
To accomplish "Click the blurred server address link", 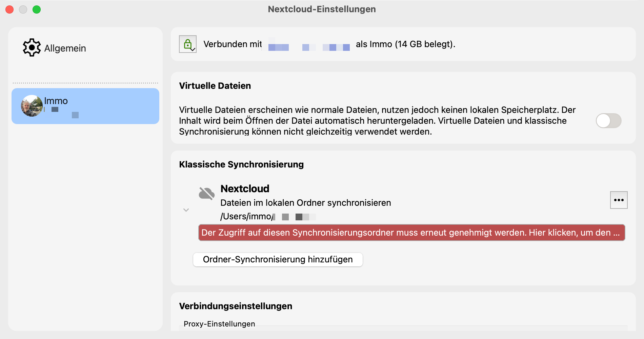I will click(309, 47).
